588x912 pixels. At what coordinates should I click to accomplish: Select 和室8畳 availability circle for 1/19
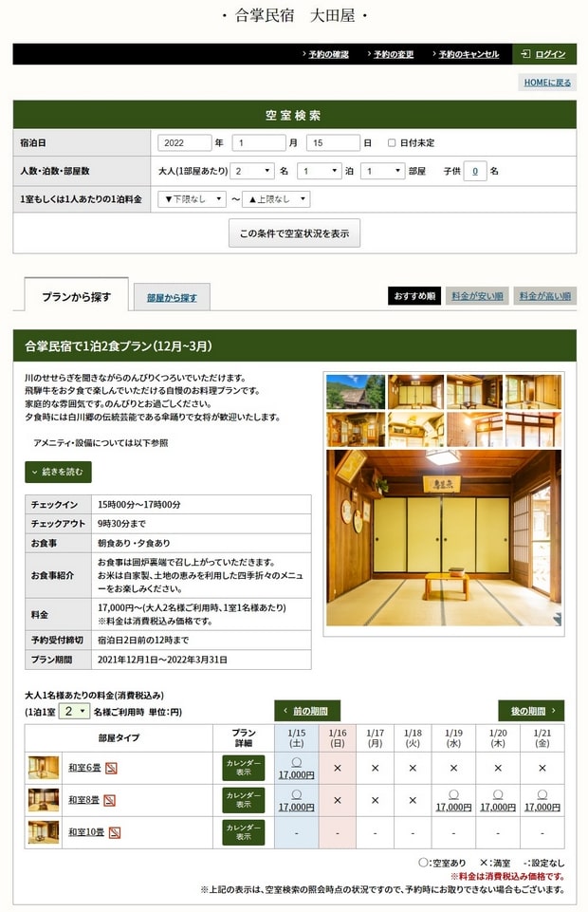(453, 795)
